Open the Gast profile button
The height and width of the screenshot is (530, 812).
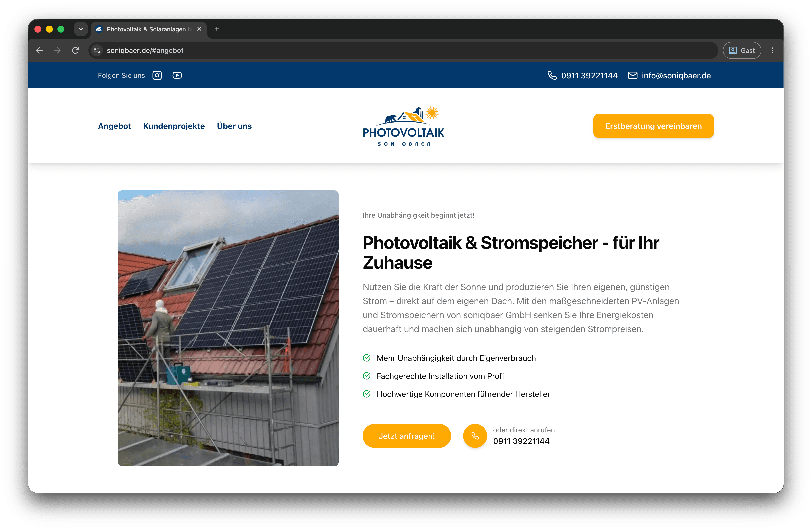point(742,50)
